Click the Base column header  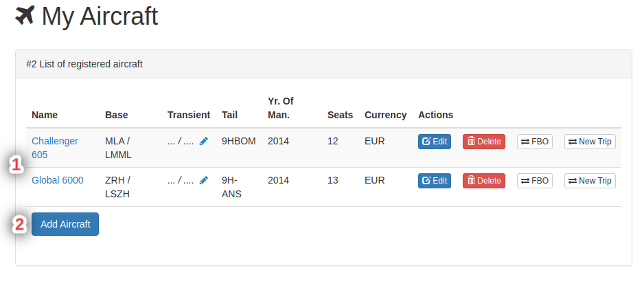(117, 115)
